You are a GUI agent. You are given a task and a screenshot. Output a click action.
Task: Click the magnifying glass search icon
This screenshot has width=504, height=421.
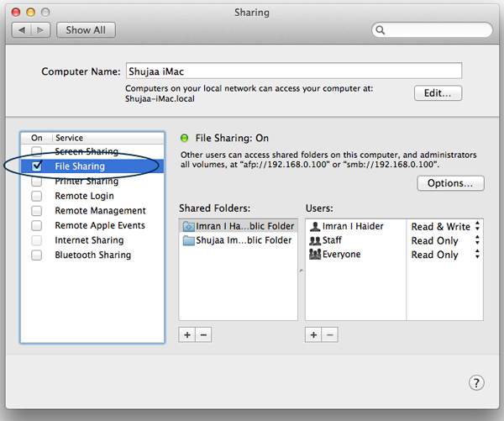(x=381, y=30)
